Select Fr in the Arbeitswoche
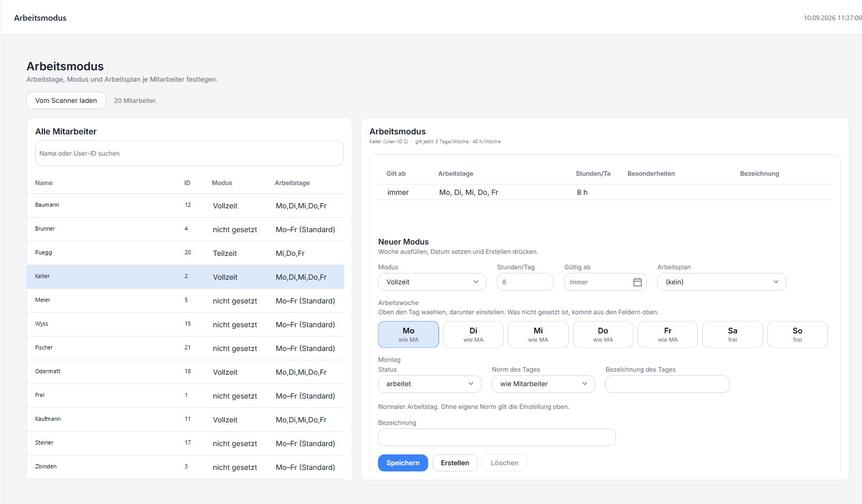 (x=668, y=334)
